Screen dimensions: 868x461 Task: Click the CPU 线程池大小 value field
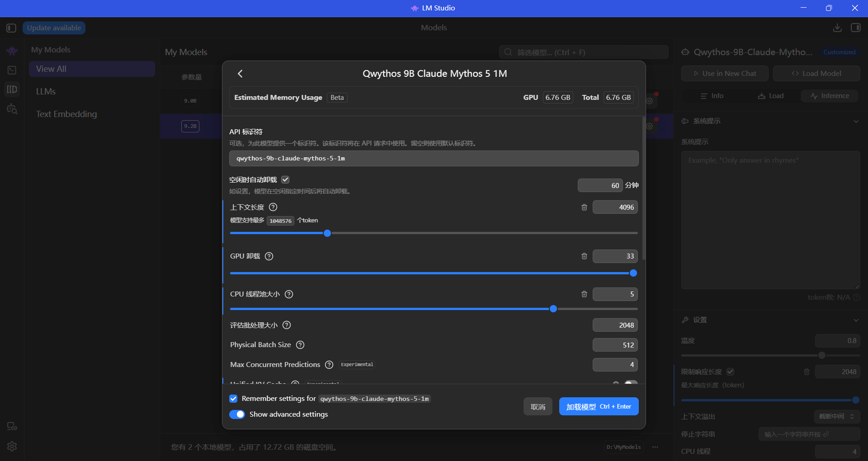[x=615, y=294]
